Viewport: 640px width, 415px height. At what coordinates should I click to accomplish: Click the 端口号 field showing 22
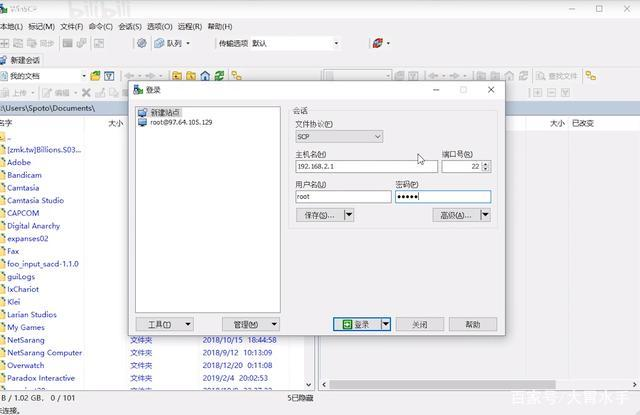pyautogui.click(x=462, y=166)
